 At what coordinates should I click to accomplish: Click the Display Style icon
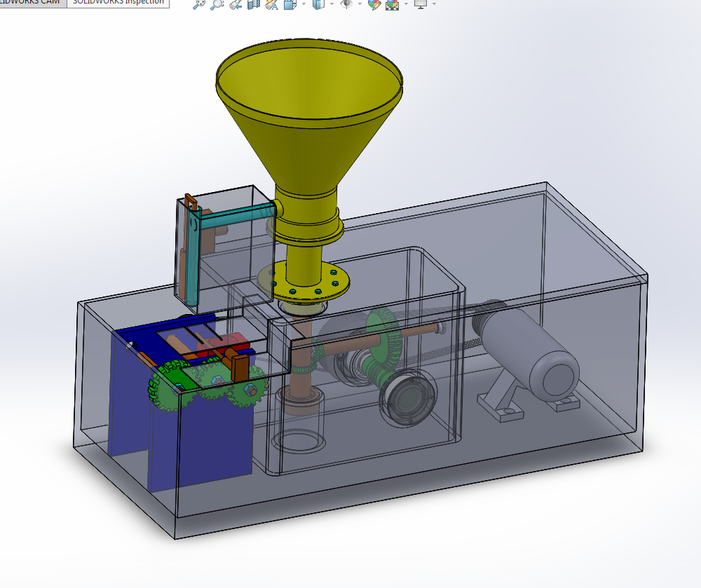pyautogui.click(x=318, y=4)
